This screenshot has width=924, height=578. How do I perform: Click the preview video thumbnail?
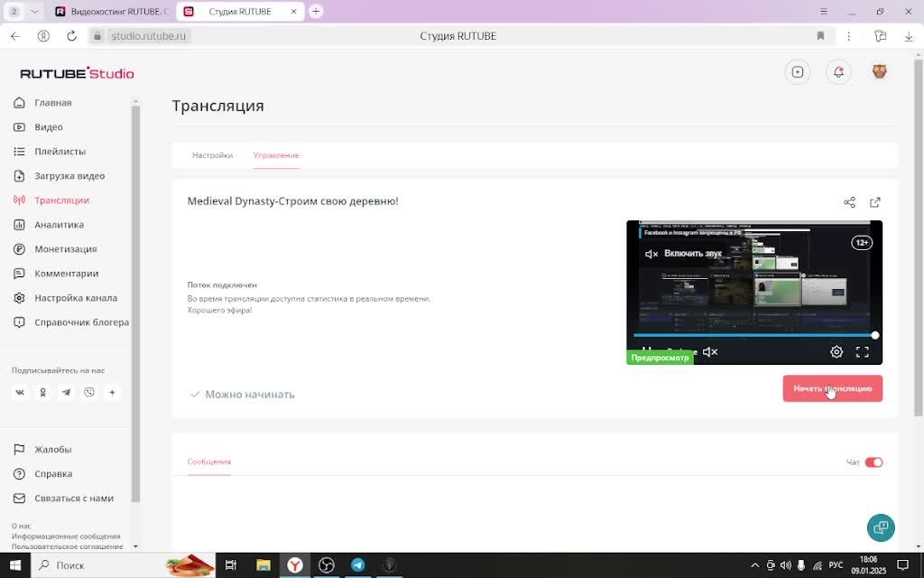coord(754,293)
